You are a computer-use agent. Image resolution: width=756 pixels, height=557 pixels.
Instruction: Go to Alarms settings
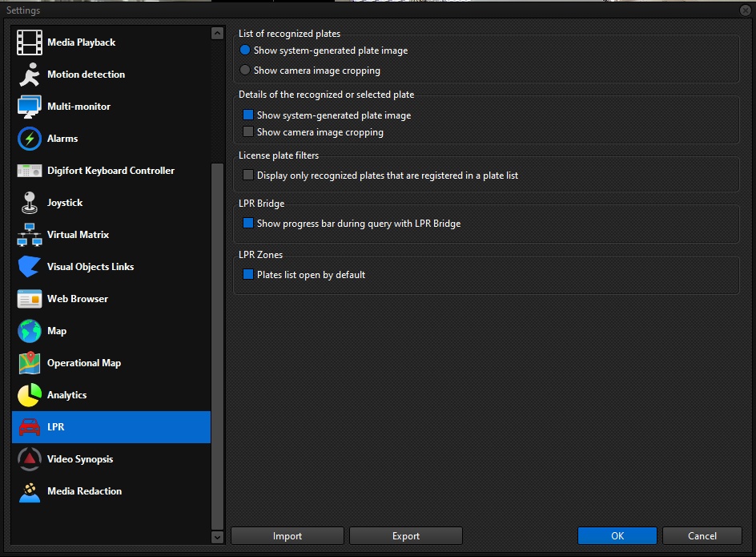(x=111, y=139)
